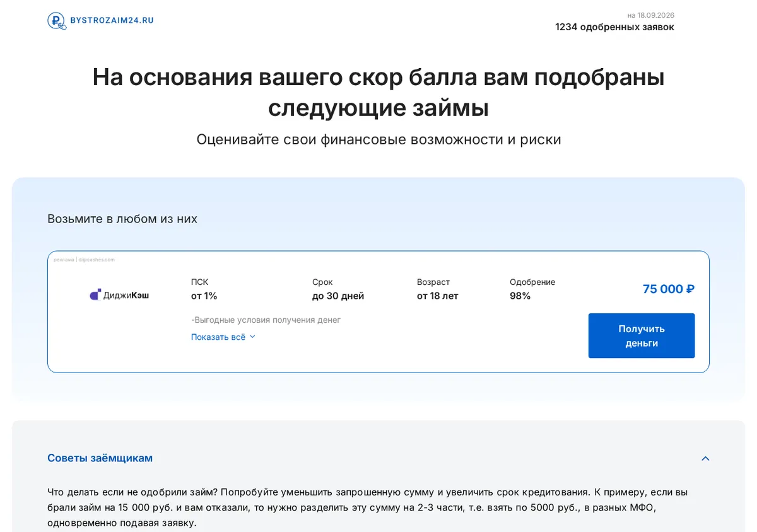Collapse the Советы заёмщикам section chevron
Image resolution: width=757 pixels, height=532 pixels.
[705, 458]
